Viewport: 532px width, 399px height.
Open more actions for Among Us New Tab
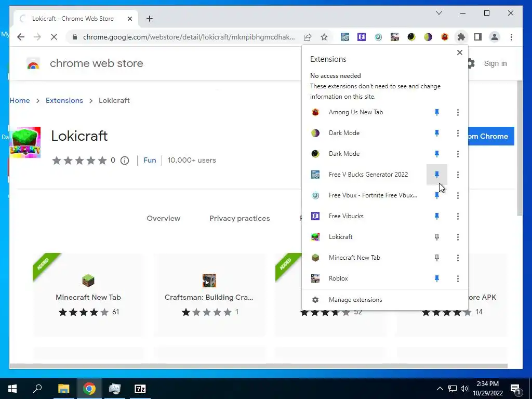(x=458, y=112)
